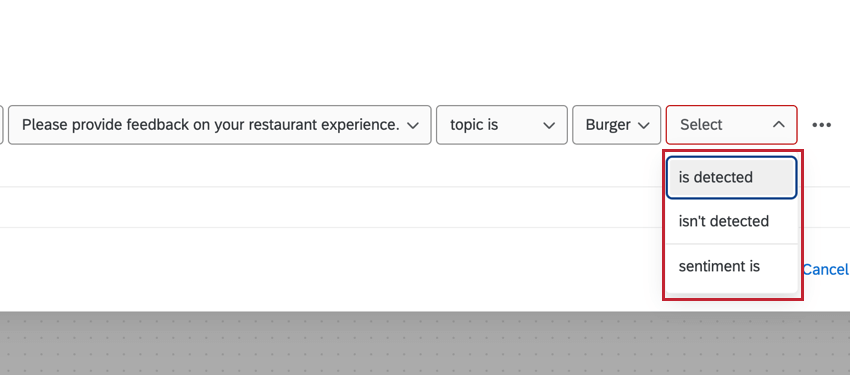
Task: Open the three-dot more options menu
Action: pos(821,125)
